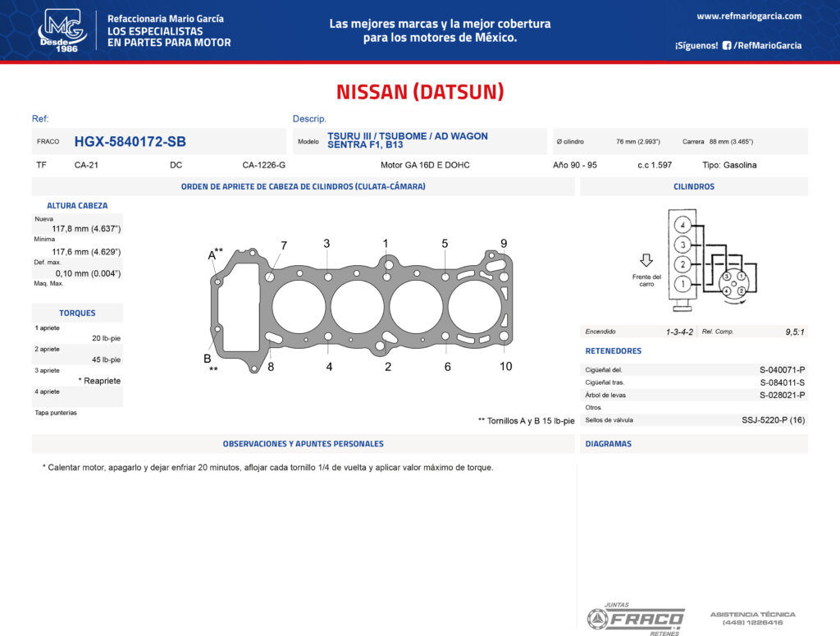Click the NISSAN (DATSUN) heading
840x636 pixels.
[420, 92]
